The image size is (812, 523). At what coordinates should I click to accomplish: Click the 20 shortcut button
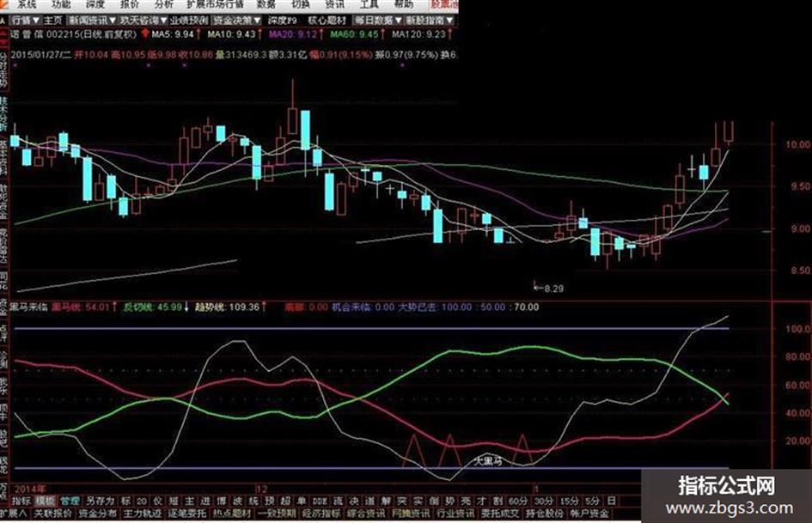pos(142,501)
